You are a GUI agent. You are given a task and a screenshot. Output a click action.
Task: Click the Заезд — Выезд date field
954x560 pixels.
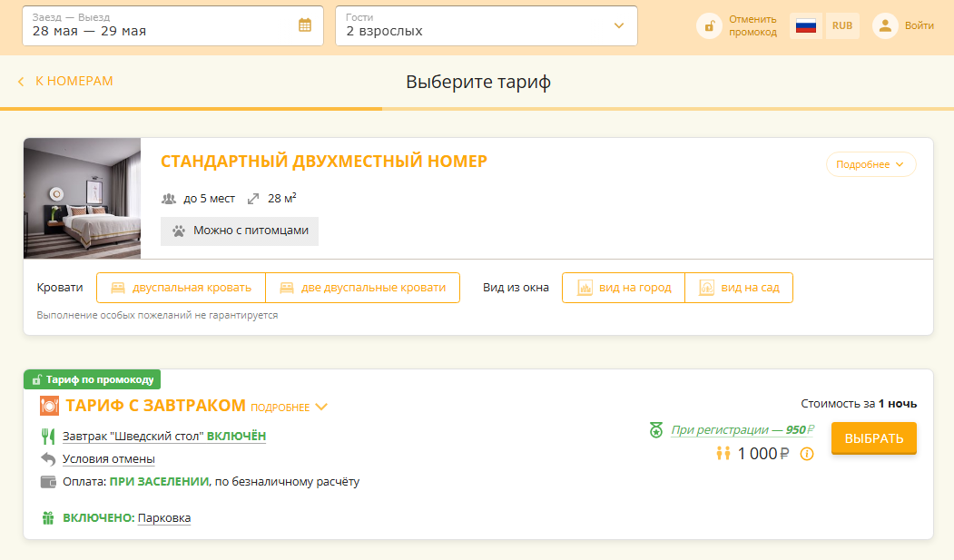[x=172, y=25]
